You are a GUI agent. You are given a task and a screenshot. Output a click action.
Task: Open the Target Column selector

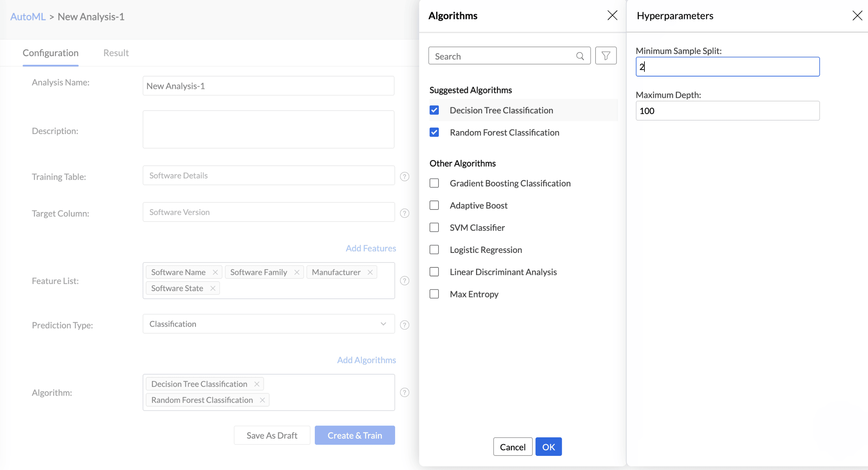pyautogui.click(x=268, y=212)
